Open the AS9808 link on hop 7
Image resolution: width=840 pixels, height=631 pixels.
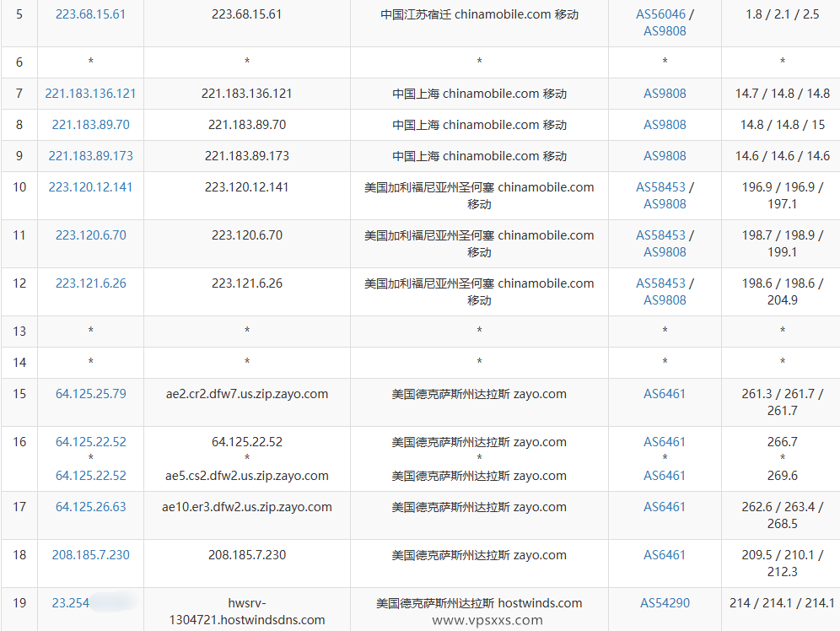click(x=665, y=94)
